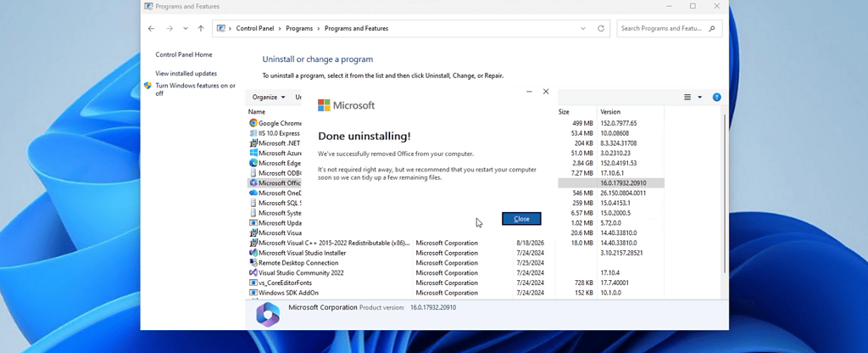This screenshot has height=353, width=868.
Task: Click the list's vertical scrollbar
Action: 725,194
